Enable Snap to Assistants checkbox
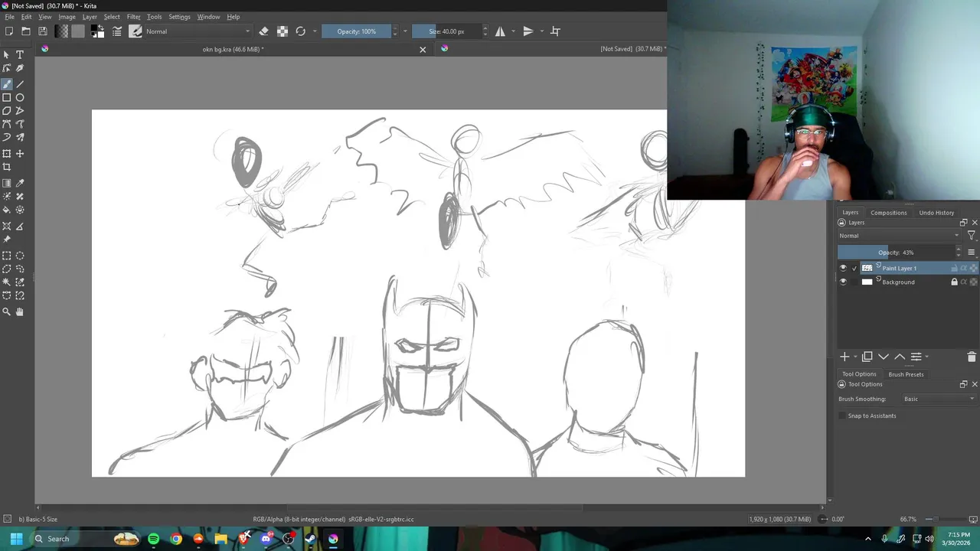This screenshot has height=551, width=980. (843, 416)
